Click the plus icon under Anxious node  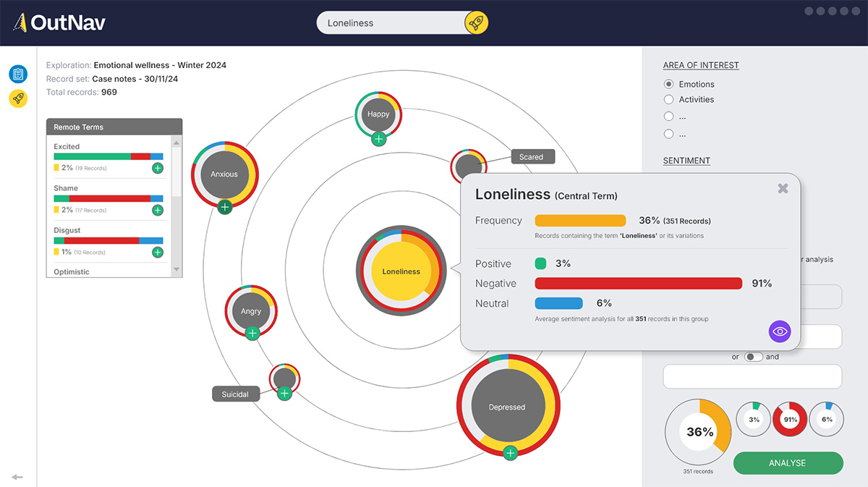tap(224, 207)
